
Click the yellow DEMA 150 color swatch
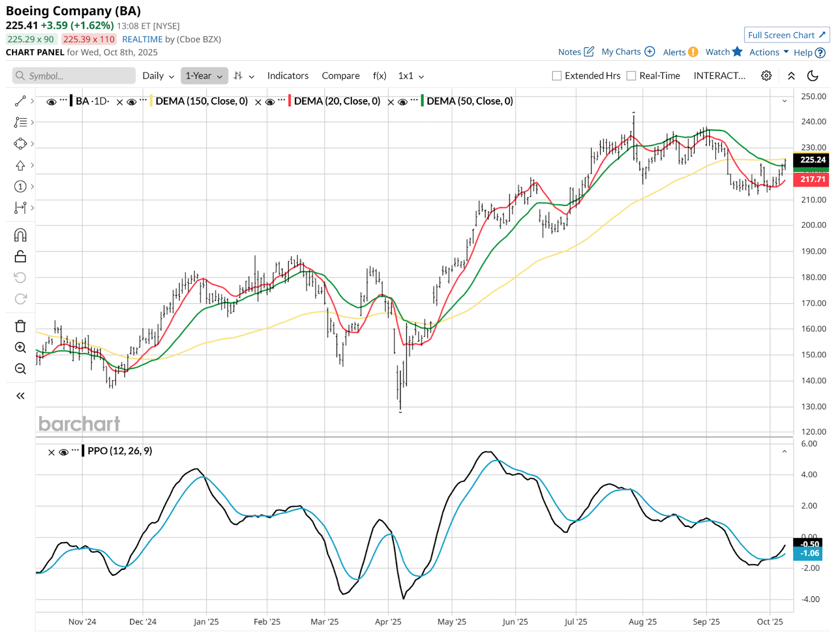click(x=151, y=101)
